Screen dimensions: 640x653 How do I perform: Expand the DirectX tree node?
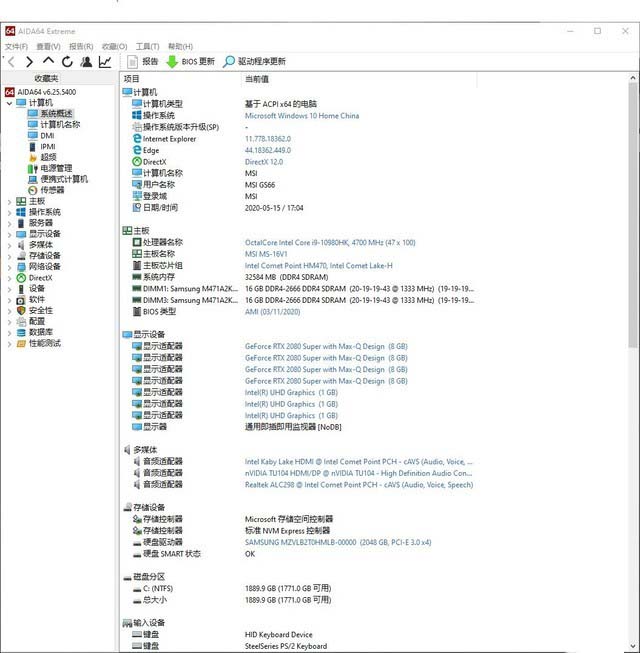tap(9, 278)
